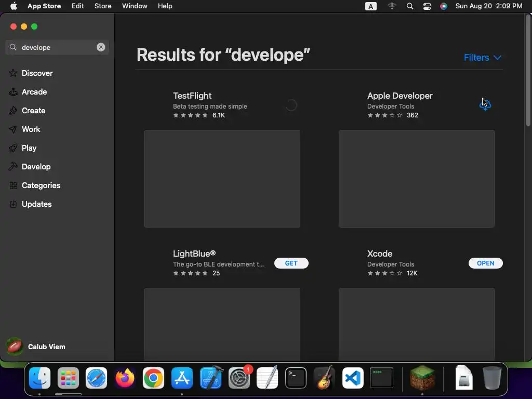Launch Google Chrome from the Dock
532x399 pixels.
(x=153, y=378)
